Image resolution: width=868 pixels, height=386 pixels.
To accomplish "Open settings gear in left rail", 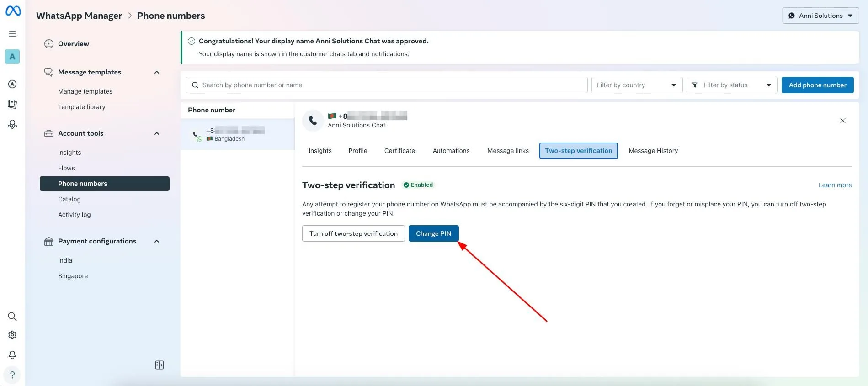I will [12, 335].
